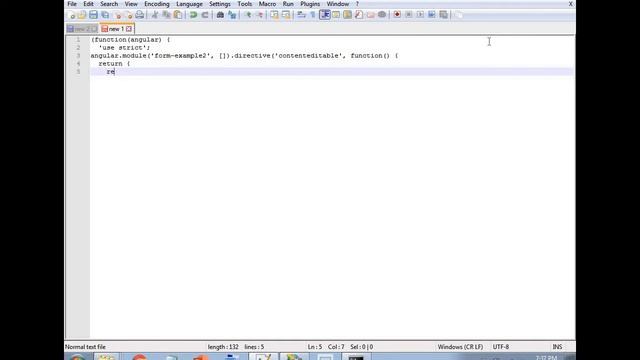Click the Open file toolbar icon
640x360 pixels.
(82, 15)
